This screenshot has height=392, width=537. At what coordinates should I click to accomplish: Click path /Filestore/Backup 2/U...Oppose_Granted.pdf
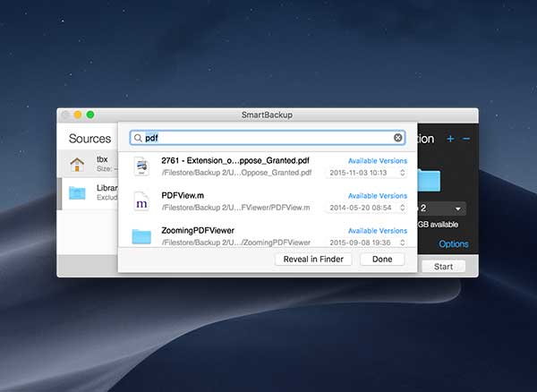[x=236, y=173]
